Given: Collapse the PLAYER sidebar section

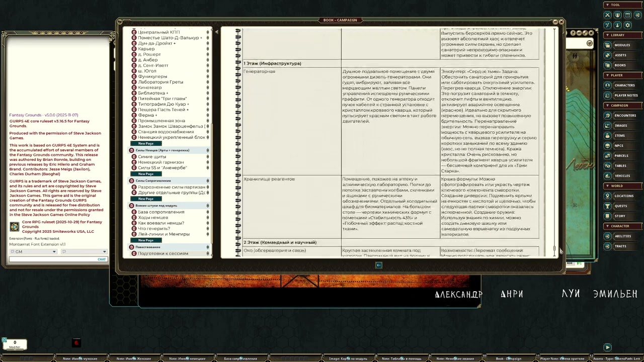Looking at the screenshot, I should coord(623,75).
